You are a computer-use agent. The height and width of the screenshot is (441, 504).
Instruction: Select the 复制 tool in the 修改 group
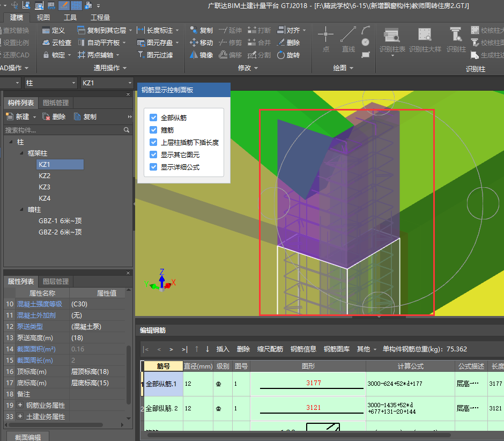(202, 31)
